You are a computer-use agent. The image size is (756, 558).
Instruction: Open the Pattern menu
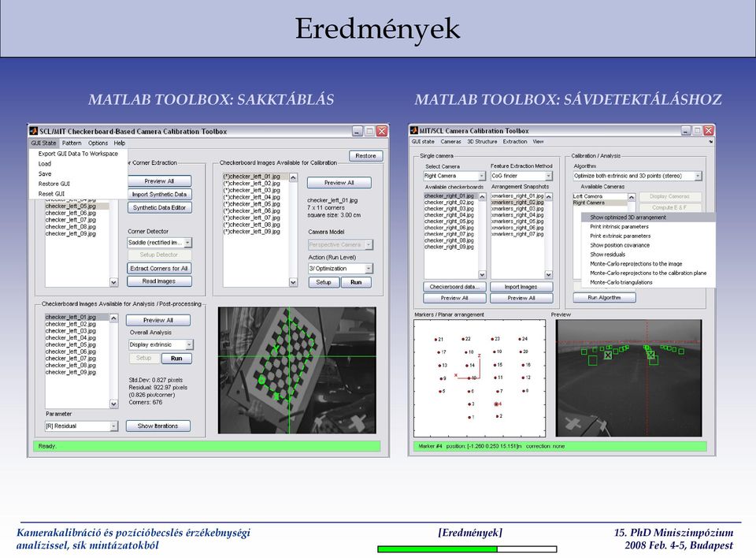(x=72, y=143)
